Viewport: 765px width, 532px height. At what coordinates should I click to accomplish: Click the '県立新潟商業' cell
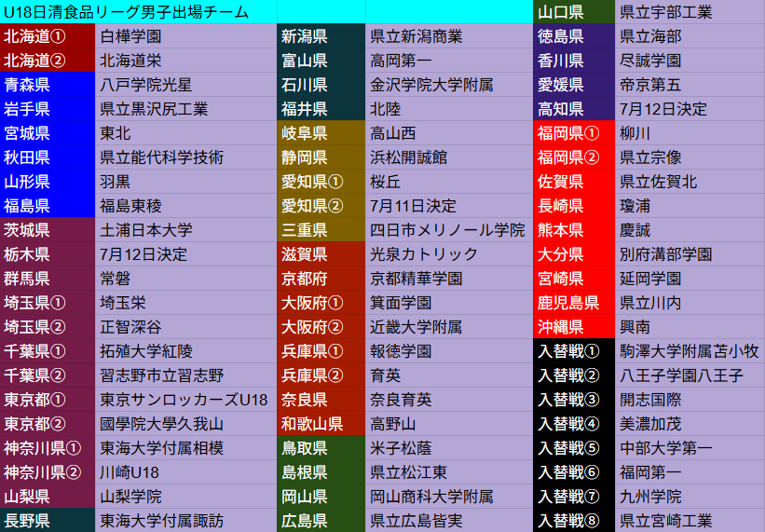point(449,36)
